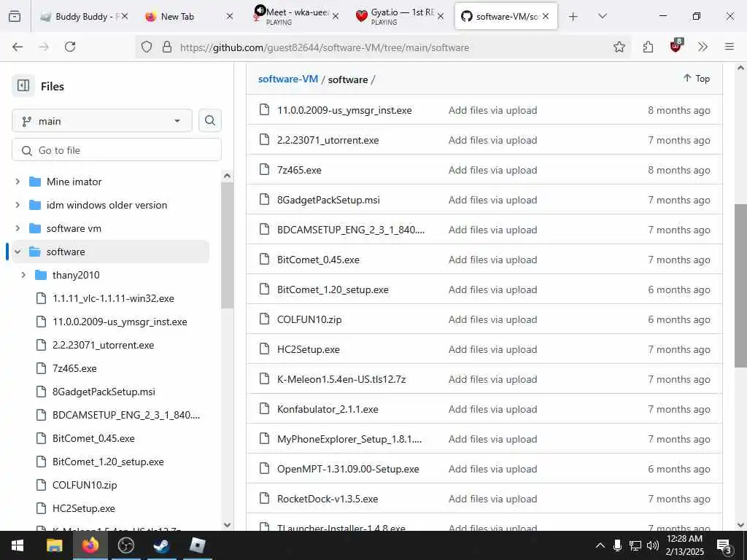Open the Firefox application menu
The image size is (747, 560).
pos(729,47)
